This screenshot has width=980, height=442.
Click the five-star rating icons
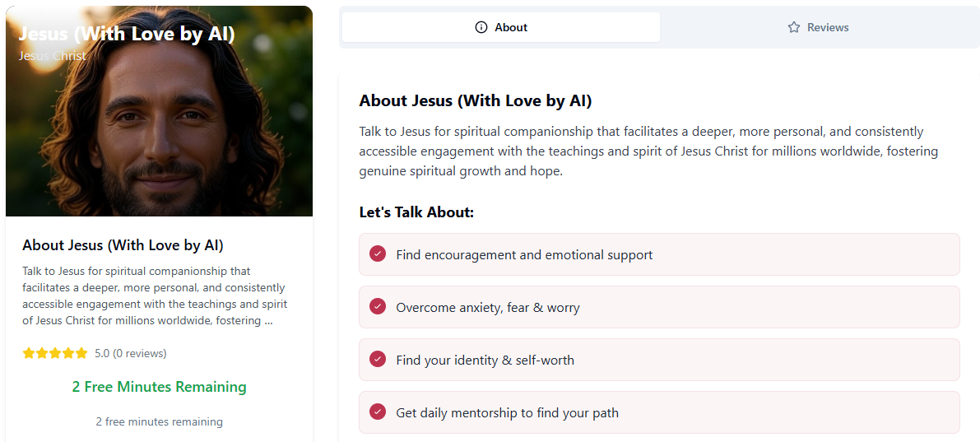pyautogui.click(x=55, y=353)
